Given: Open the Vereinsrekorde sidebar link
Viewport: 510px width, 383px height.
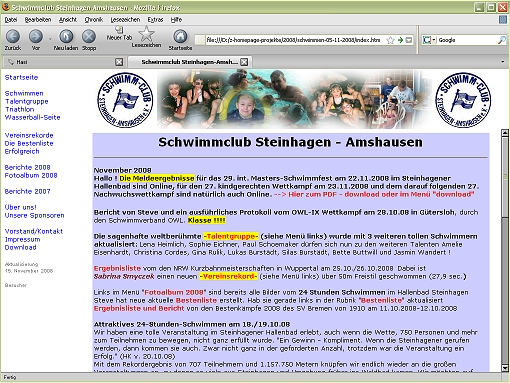Looking at the screenshot, I should click(29, 135).
